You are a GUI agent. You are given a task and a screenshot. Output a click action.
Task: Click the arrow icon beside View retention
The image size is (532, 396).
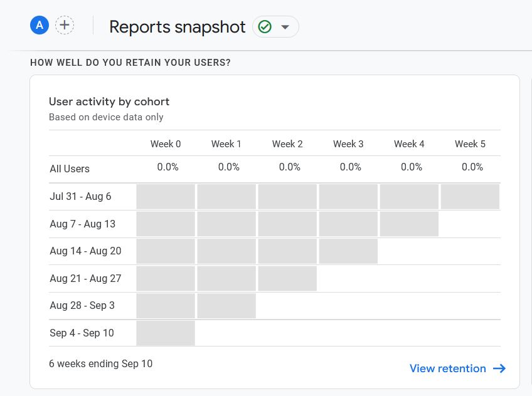(499, 368)
